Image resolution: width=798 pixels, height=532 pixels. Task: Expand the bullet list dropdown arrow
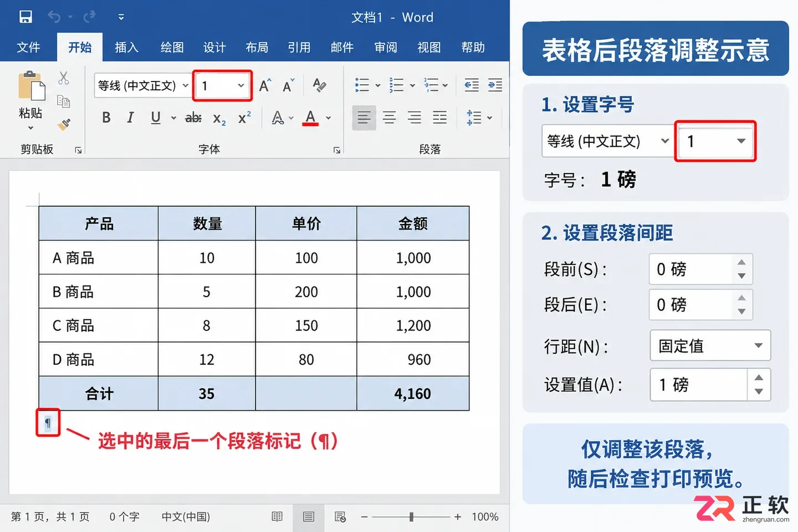378,85
